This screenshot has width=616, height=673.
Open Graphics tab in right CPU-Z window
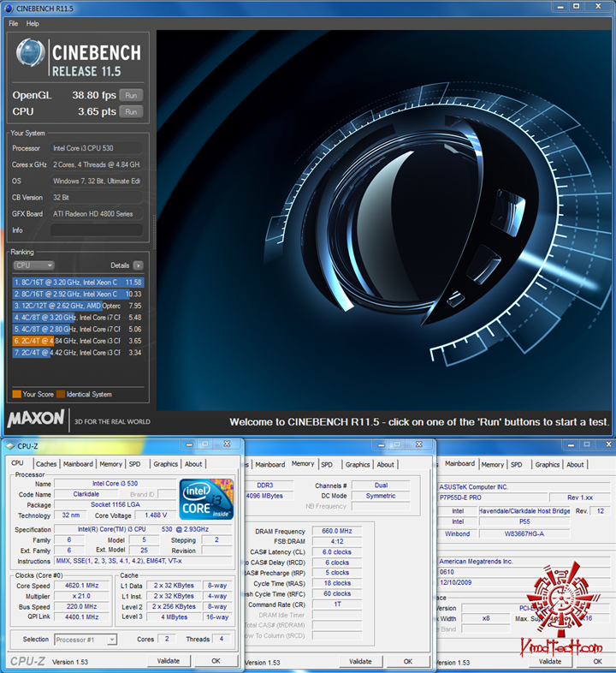pos(548,464)
